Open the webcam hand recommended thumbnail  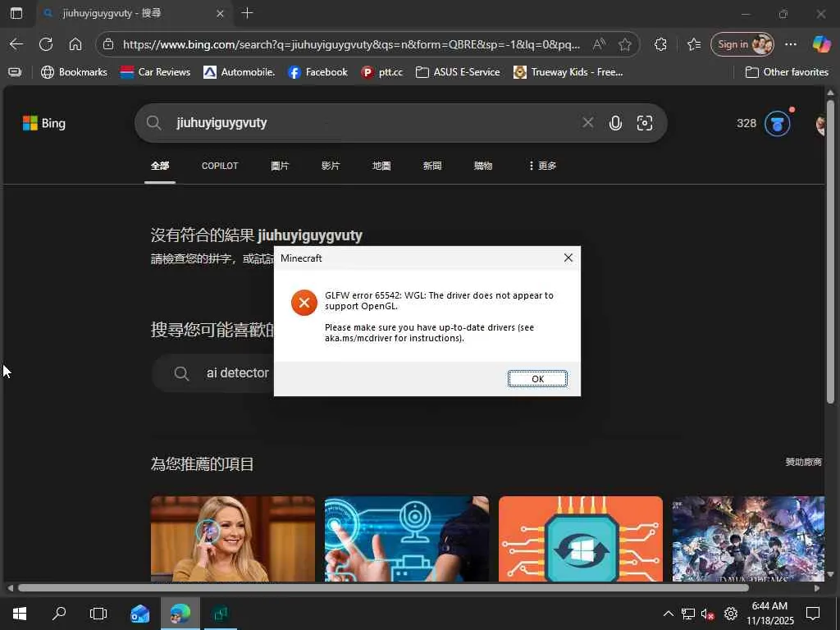407,539
